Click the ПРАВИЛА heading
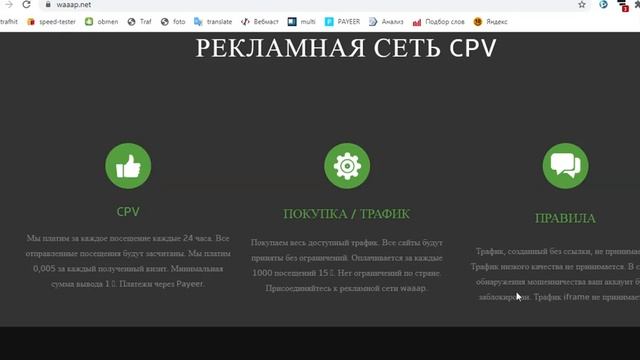Screen dimensions: 640x360 (565, 218)
